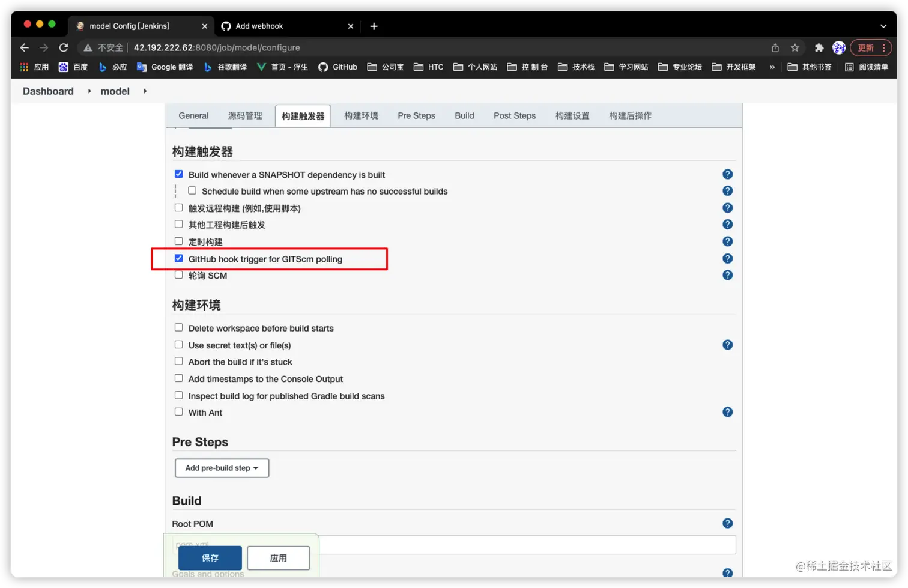Bookmark this page with star icon
Image resolution: width=908 pixels, height=588 pixels.
795,47
